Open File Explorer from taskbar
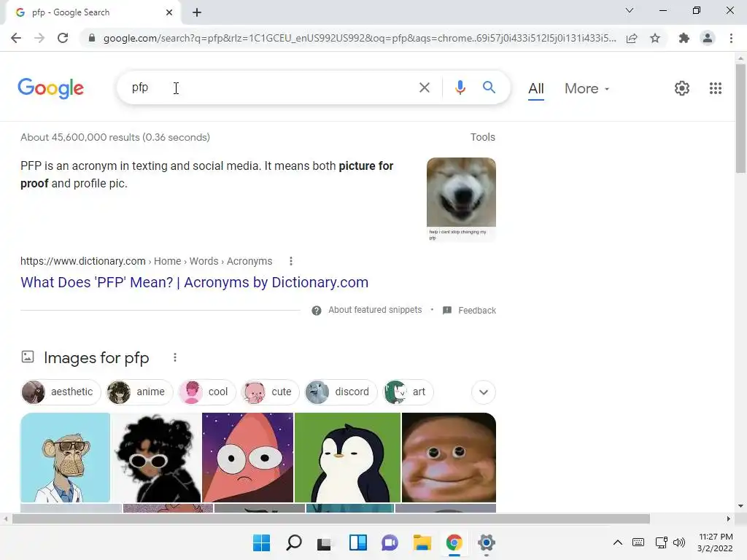The height and width of the screenshot is (560, 747). pos(422,542)
